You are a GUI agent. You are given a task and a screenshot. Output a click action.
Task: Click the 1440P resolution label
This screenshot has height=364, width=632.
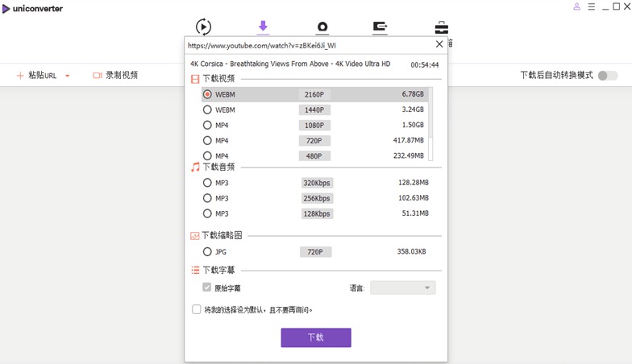[314, 110]
